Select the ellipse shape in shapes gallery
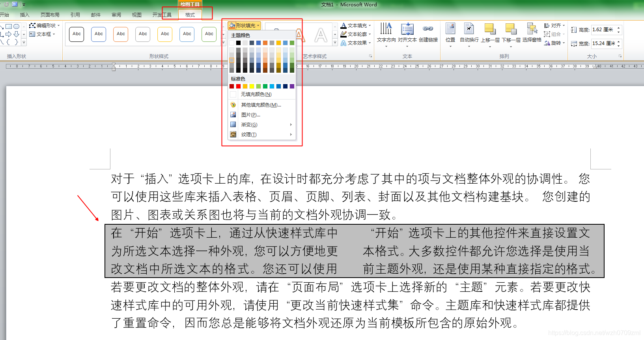The image size is (644, 340). click(16, 26)
